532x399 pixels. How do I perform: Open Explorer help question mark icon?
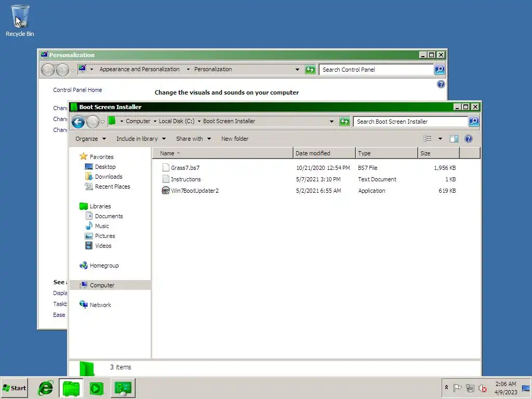coord(469,138)
